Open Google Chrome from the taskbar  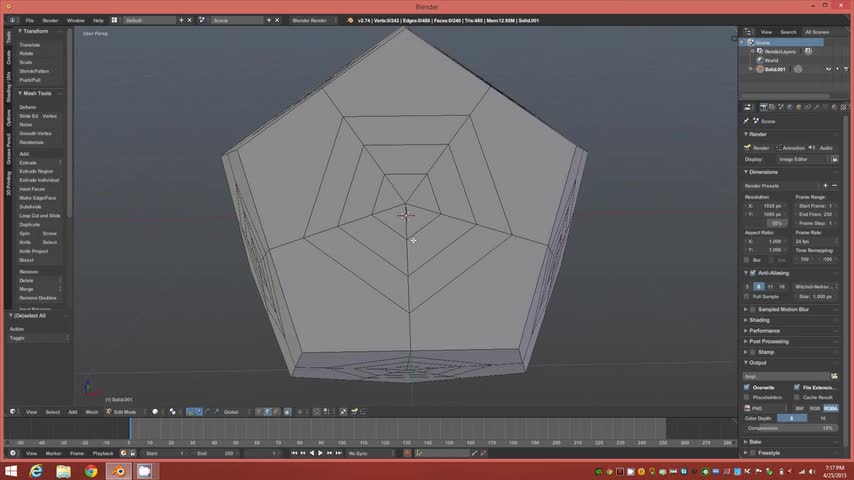pos(91,471)
